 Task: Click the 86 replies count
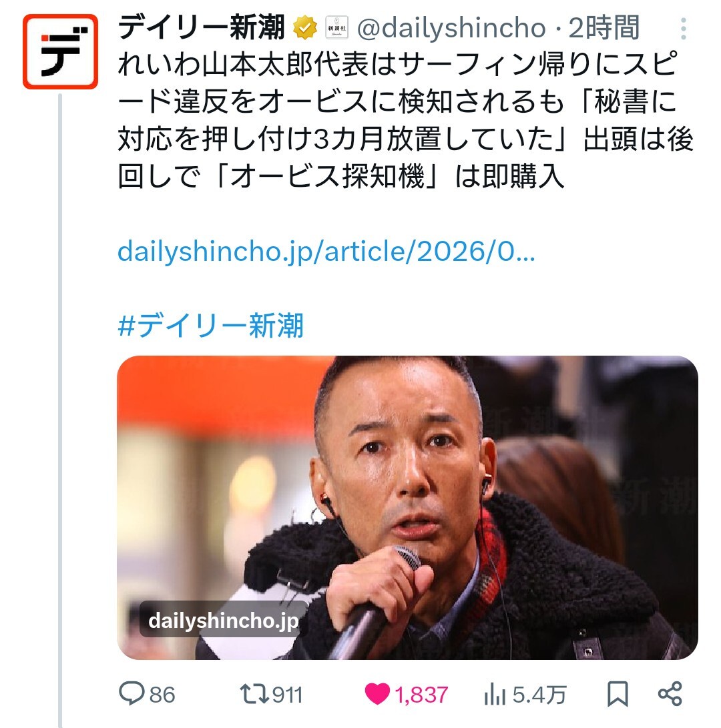point(162,695)
